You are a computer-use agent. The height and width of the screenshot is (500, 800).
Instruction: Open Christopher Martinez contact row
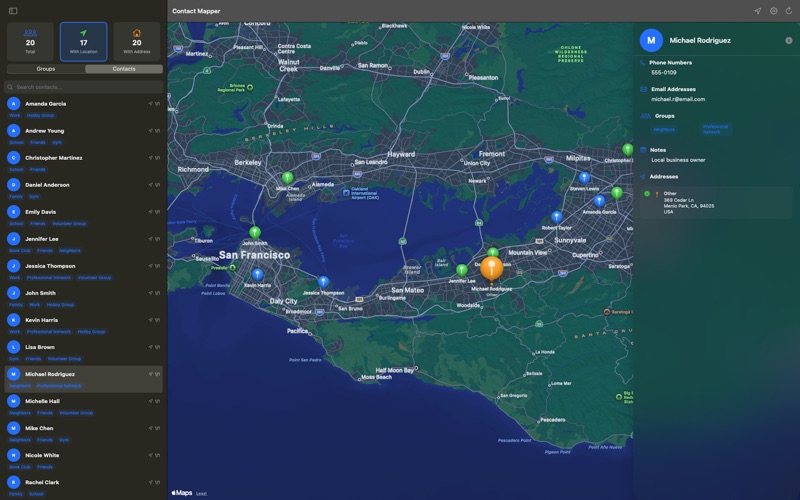(x=84, y=163)
